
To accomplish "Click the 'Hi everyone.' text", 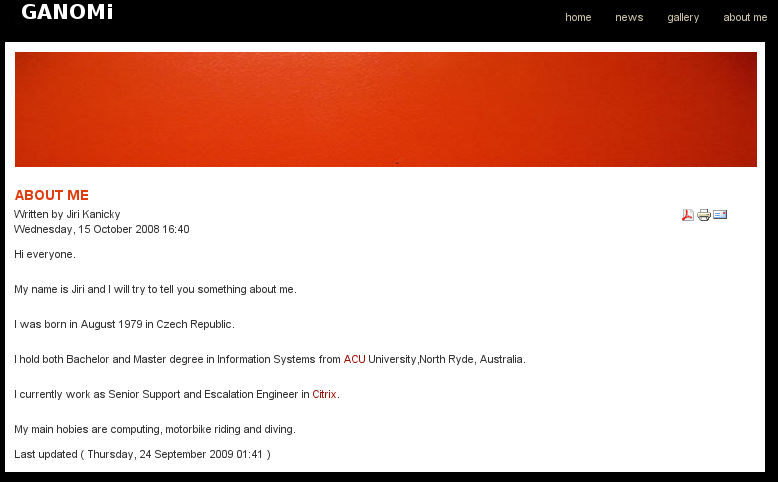I will point(45,254).
